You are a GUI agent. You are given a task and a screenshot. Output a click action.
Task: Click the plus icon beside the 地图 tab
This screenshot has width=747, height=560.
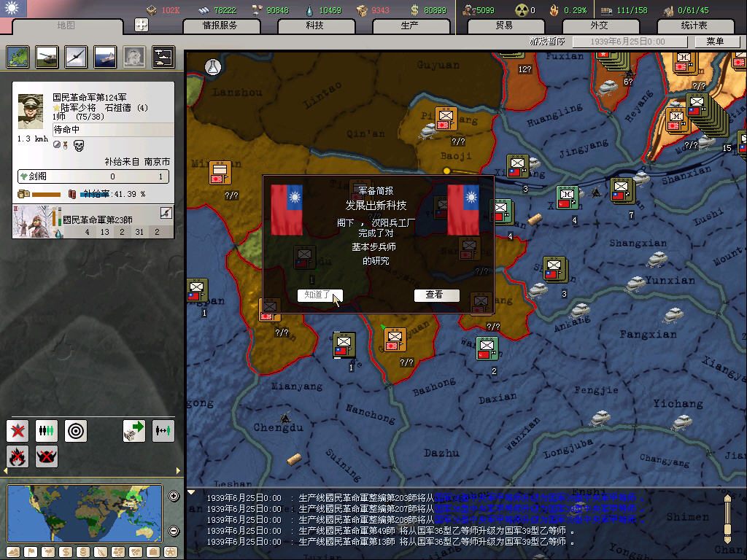tap(142, 25)
